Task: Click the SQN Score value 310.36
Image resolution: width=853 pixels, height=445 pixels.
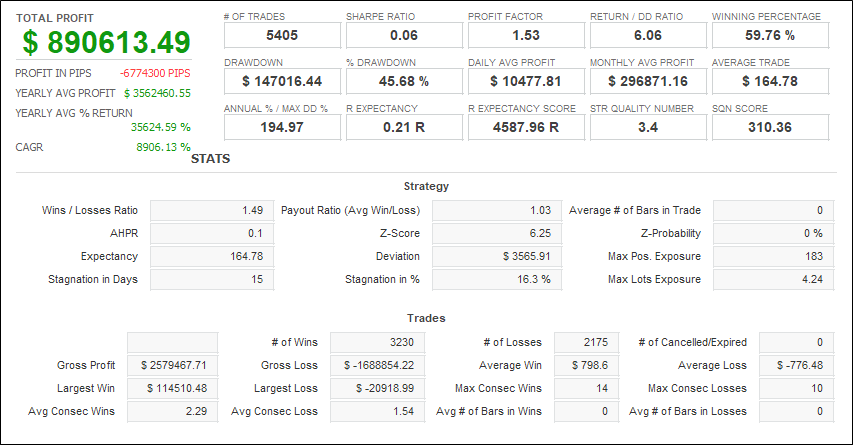Action: (769, 127)
